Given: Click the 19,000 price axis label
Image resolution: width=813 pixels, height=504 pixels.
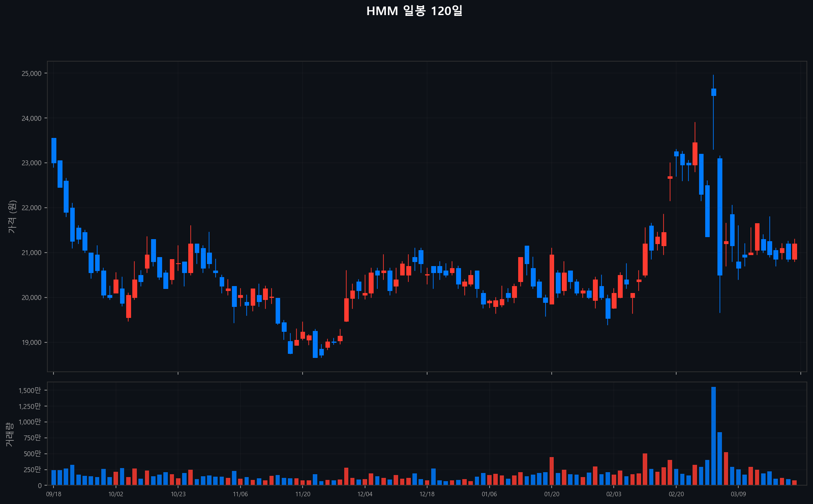Looking at the screenshot, I should click(x=31, y=342).
